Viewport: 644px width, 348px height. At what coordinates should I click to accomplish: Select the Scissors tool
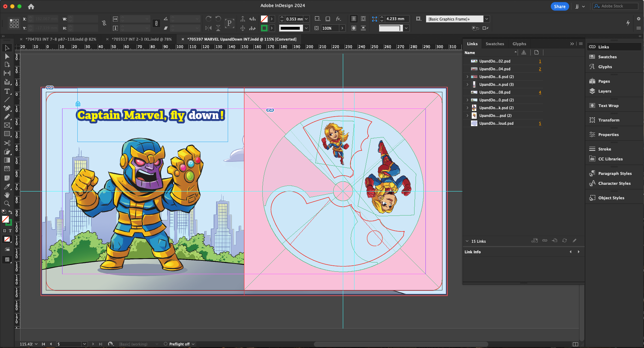[7, 143]
